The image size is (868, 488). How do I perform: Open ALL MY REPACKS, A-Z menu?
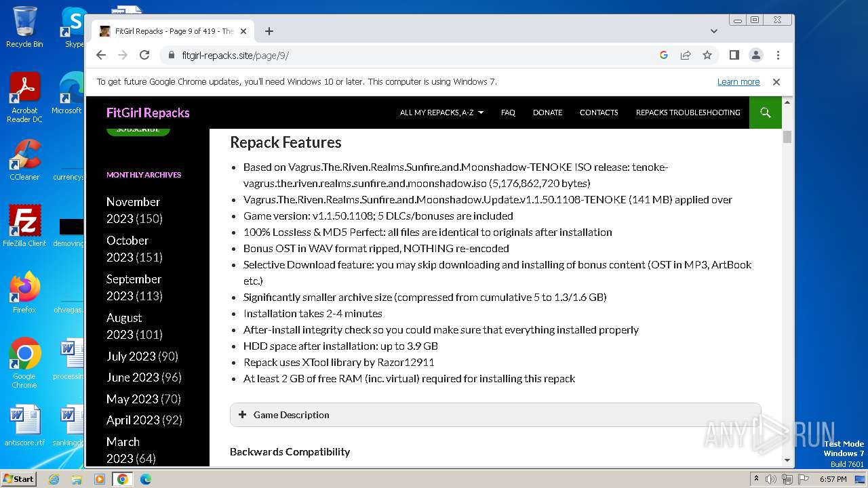(x=441, y=113)
